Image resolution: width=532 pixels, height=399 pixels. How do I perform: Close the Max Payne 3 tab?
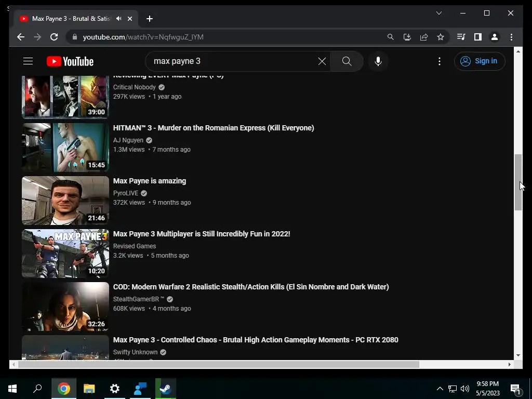point(129,19)
